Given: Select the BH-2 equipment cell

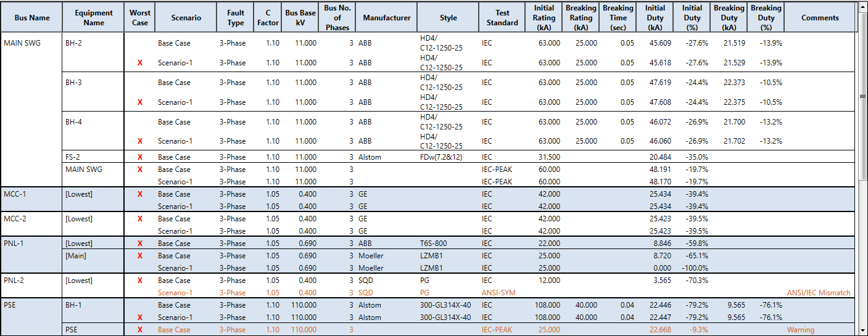Looking at the screenshot, I should pos(94,53).
